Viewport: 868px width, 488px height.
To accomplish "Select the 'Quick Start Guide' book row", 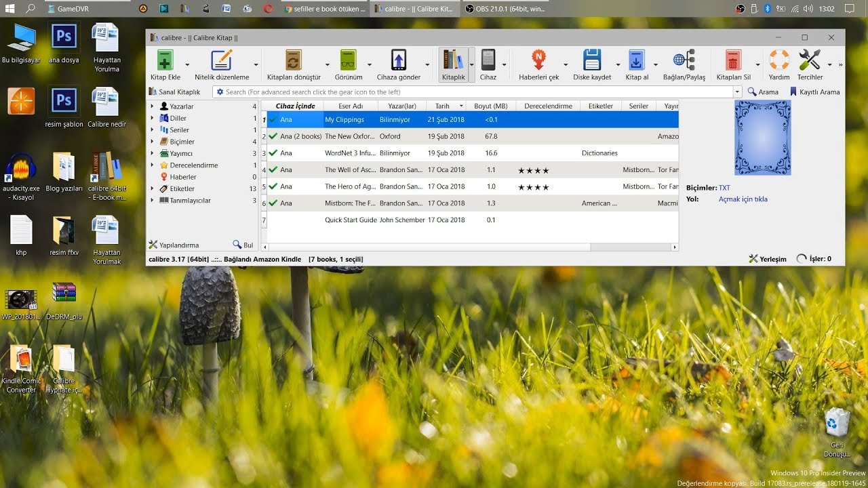I will click(469, 220).
